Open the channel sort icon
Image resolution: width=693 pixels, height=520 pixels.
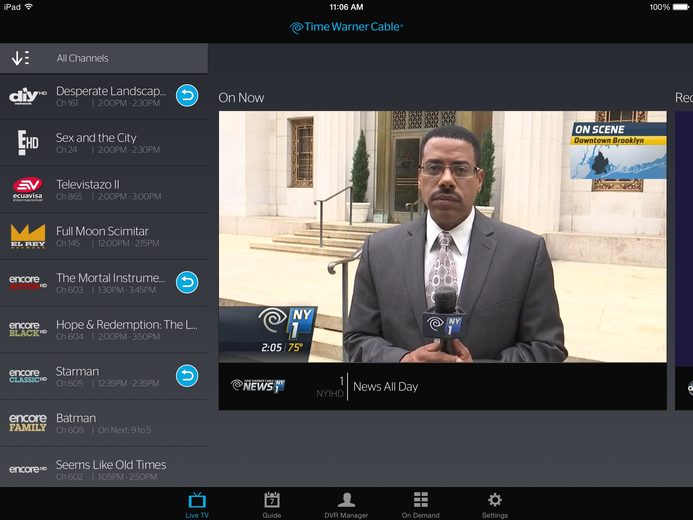pyautogui.click(x=20, y=58)
